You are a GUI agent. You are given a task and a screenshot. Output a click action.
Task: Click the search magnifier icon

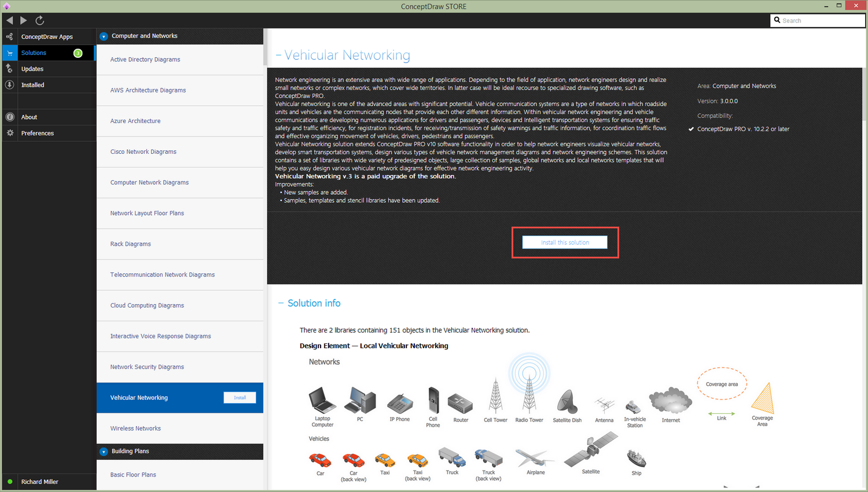click(x=777, y=20)
